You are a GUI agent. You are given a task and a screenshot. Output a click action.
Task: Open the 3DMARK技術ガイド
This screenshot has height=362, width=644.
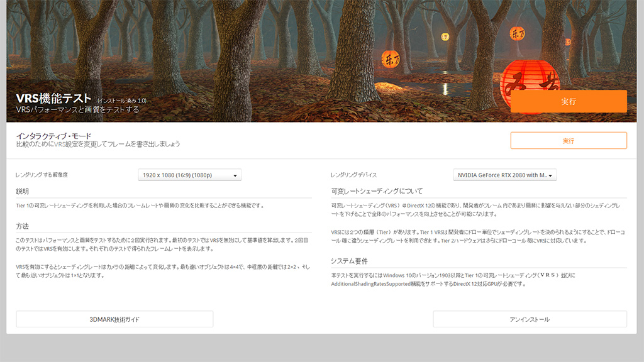pos(114,319)
